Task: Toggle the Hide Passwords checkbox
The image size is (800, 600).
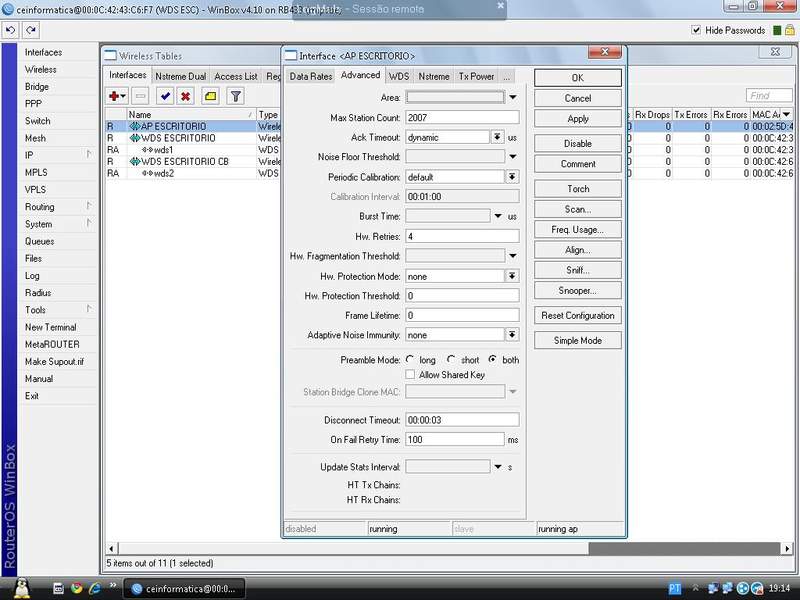Action: 697,31
